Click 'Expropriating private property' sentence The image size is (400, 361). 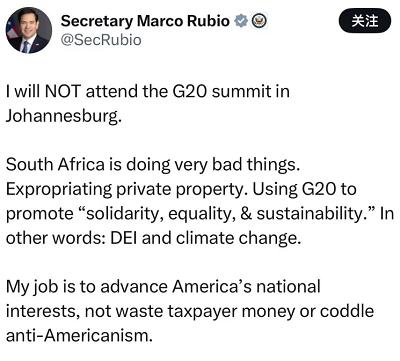127,190
